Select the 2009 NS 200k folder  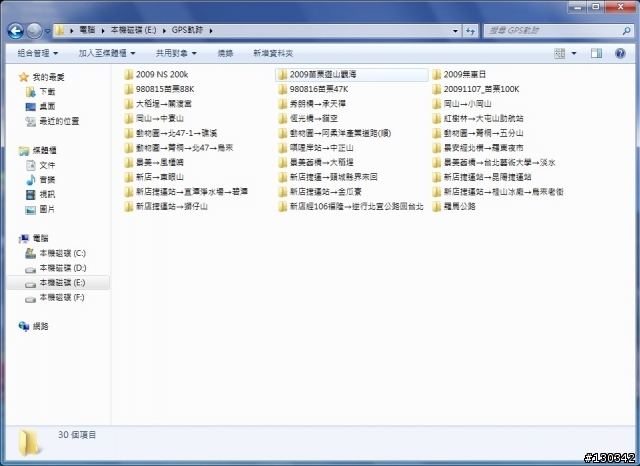tap(156, 74)
